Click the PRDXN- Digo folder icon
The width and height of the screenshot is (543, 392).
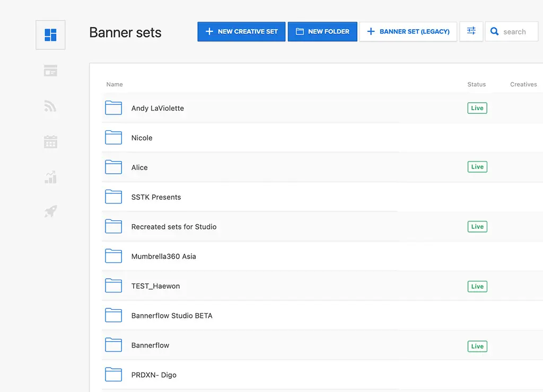point(113,375)
